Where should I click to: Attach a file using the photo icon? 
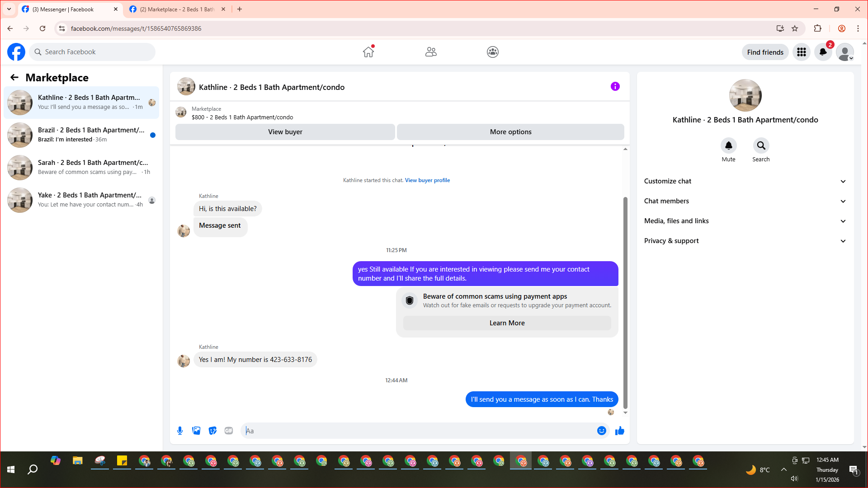(x=196, y=431)
